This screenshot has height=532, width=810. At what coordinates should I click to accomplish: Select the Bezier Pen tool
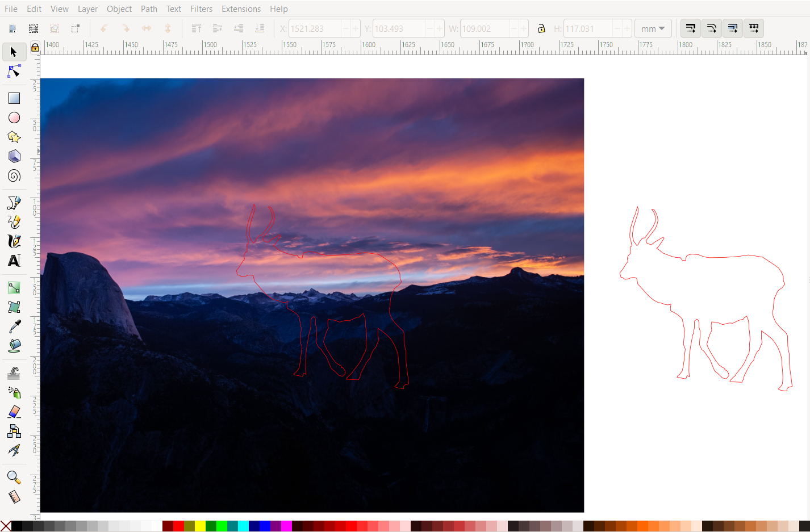coord(14,203)
